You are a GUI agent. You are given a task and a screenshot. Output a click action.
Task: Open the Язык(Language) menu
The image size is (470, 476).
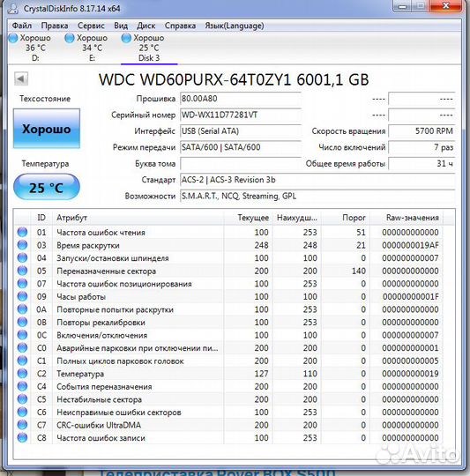pyautogui.click(x=235, y=26)
